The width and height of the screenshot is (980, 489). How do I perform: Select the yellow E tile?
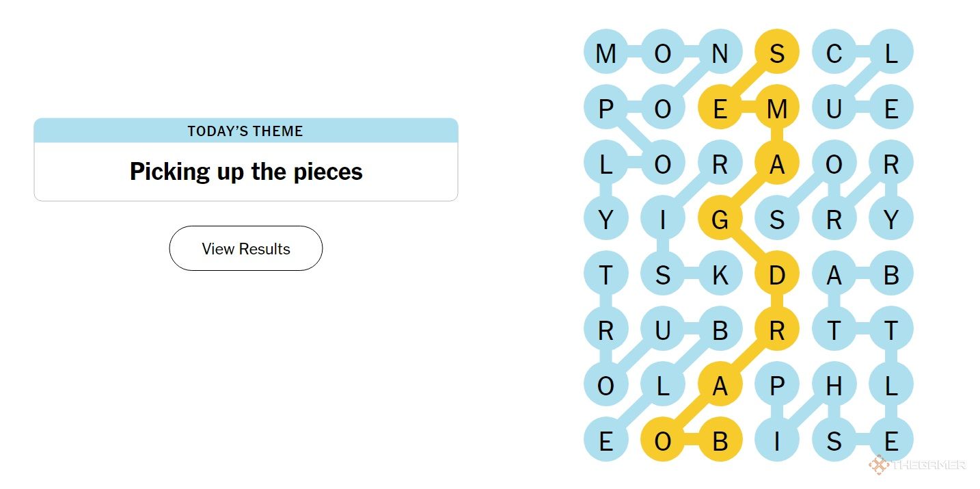[x=720, y=108]
